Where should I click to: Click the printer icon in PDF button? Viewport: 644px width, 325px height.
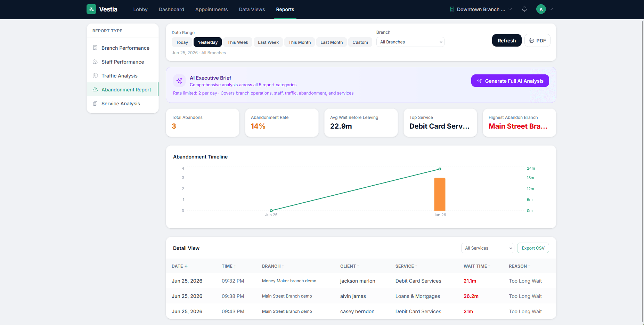532,41
